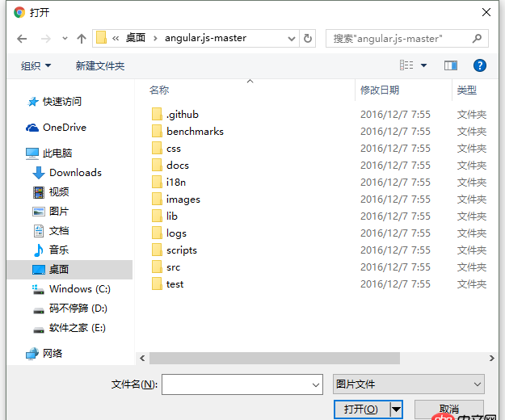Image resolution: width=505 pixels, height=420 pixels.
Task: Close the 打开 dialog window
Action: [x=486, y=12]
